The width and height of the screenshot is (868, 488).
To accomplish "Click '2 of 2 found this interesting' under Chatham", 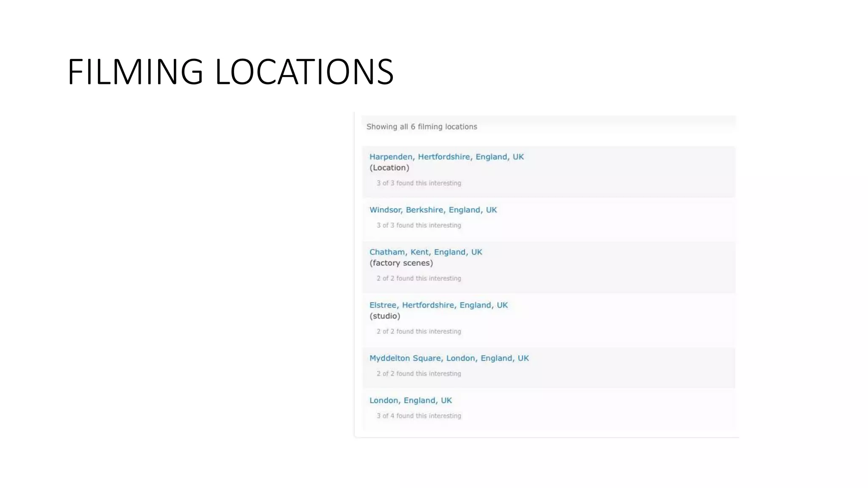I will point(418,278).
